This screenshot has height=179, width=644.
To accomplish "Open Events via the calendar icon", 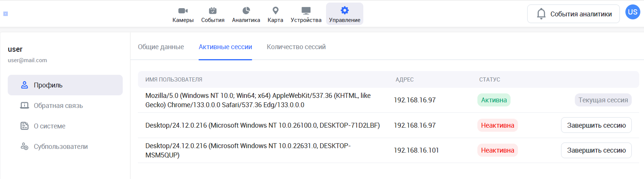I will pos(213,11).
